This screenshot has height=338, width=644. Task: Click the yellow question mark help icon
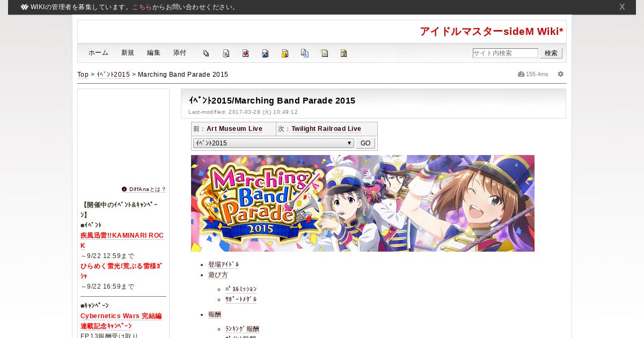click(344, 53)
